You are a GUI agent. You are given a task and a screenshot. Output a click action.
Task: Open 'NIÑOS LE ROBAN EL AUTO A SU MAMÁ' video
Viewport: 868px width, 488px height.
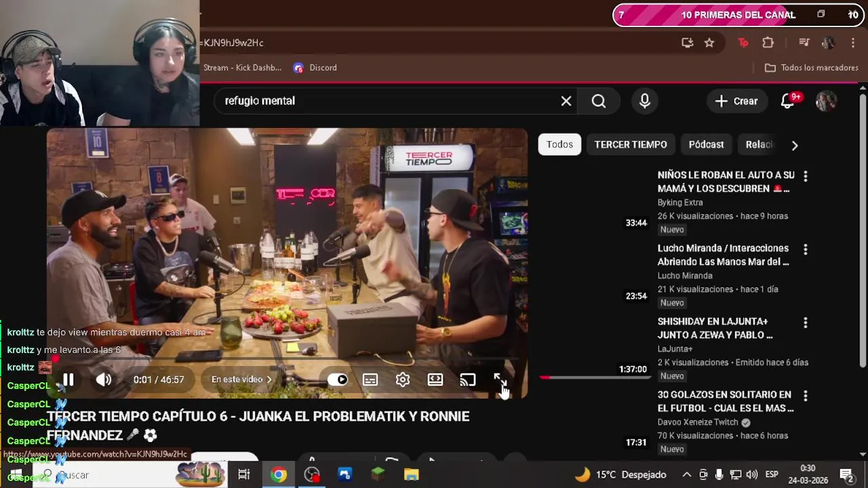[726, 182]
